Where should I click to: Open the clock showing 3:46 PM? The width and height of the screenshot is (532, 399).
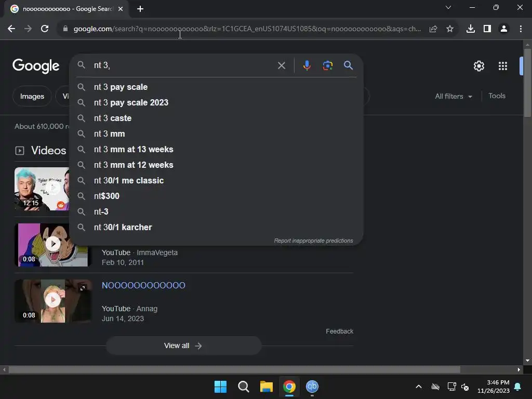click(494, 387)
